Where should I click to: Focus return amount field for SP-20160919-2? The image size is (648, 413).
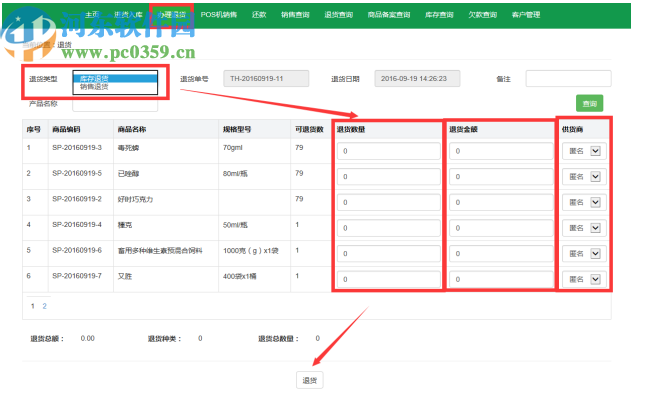coord(501,202)
